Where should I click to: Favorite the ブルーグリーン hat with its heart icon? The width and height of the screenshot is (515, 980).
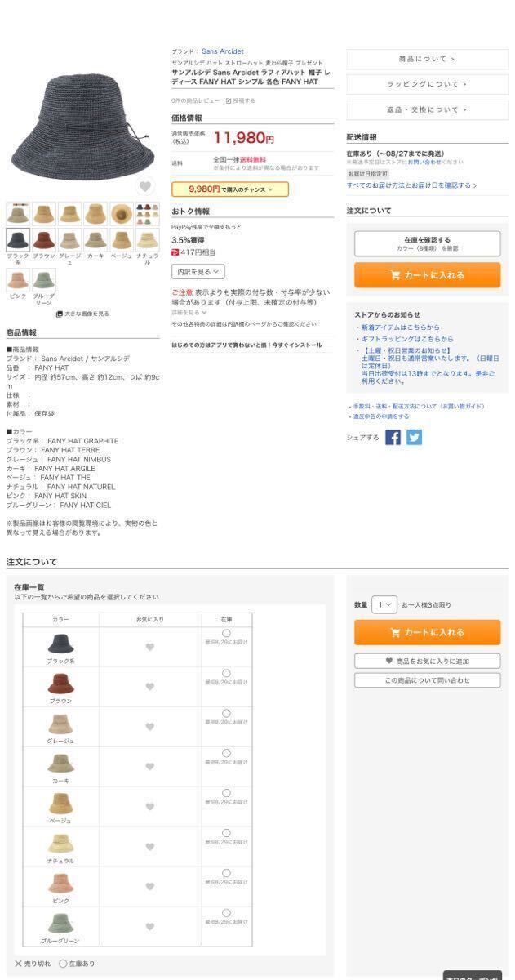[150, 927]
